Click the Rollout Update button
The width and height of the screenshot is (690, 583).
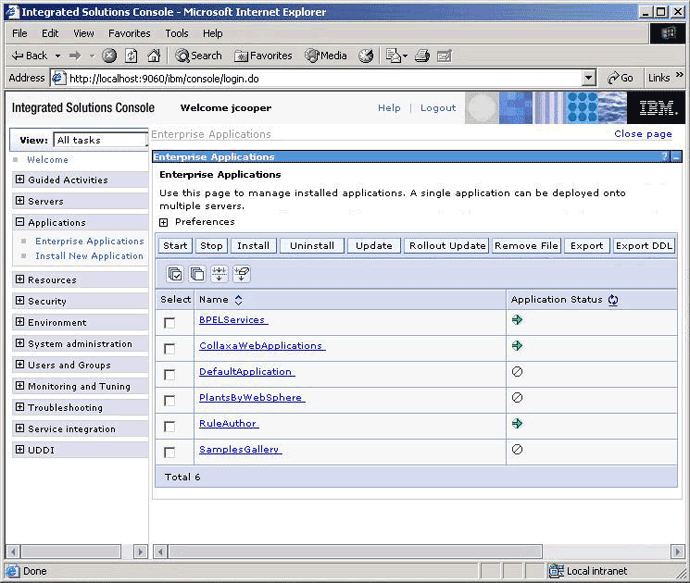pyautogui.click(x=447, y=246)
